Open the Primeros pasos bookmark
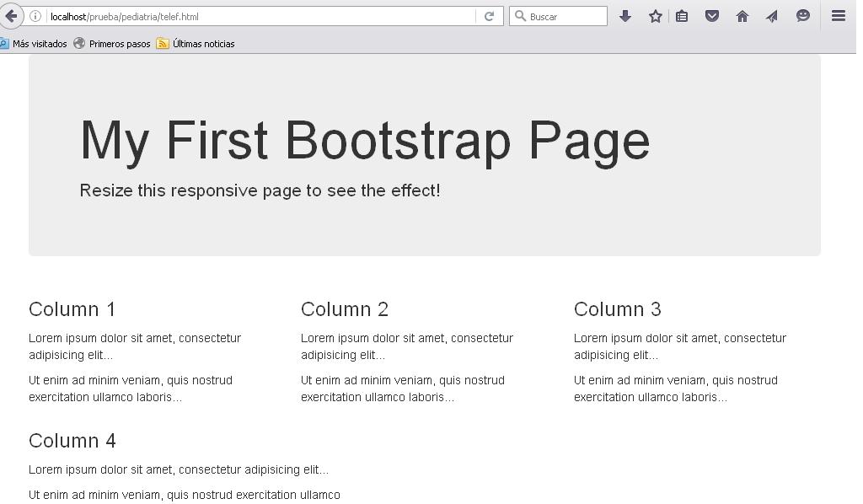Image resolution: width=863 pixels, height=504 pixels. coord(112,44)
